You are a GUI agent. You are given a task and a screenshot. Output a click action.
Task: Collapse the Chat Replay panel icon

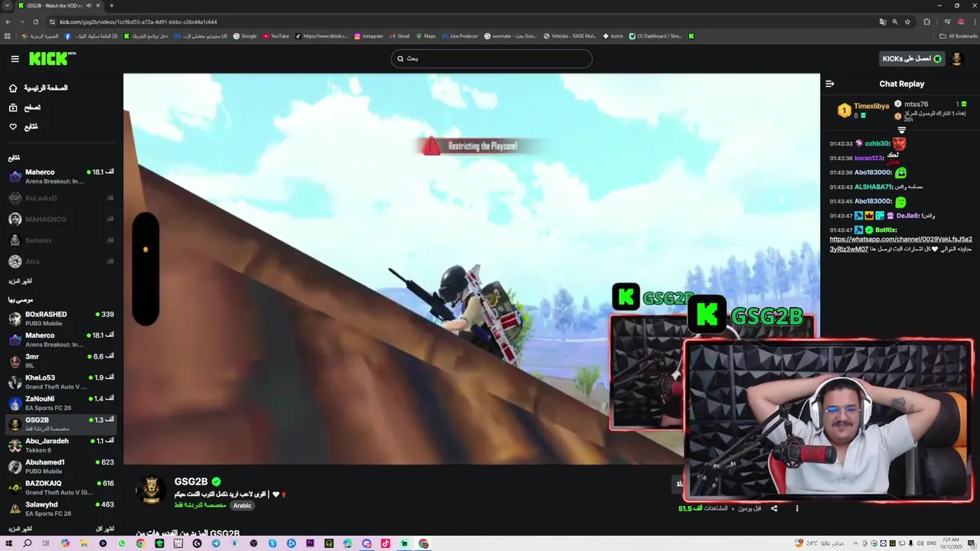pos(830,84)
